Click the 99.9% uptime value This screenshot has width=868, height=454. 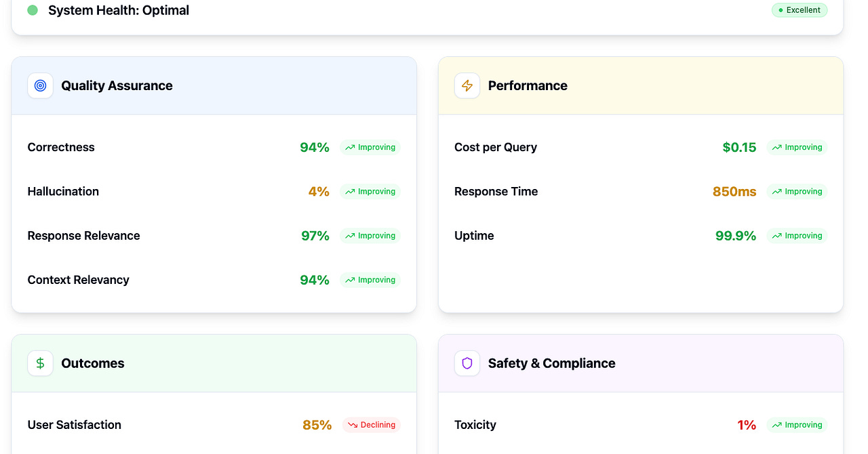(736, 236)
